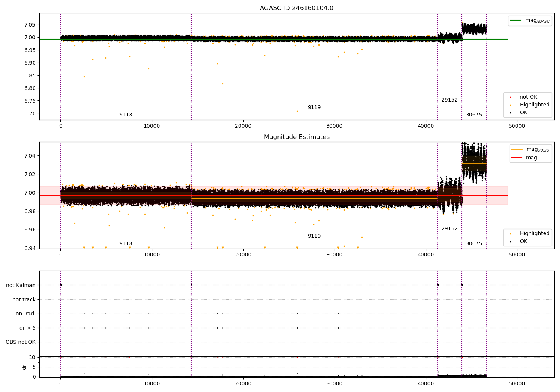Click obsid label 9119 in the top plot
Viewport: 560px width, 392px height.
314,107
